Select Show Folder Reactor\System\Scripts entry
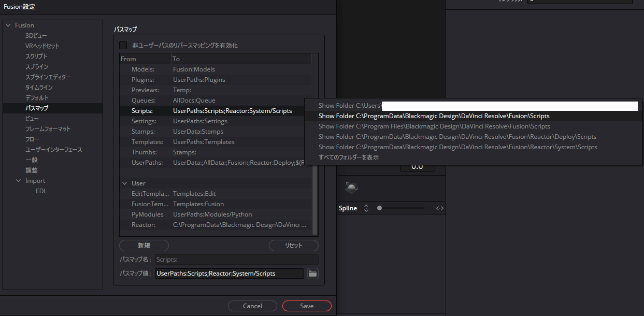 (x=473, y=147)
